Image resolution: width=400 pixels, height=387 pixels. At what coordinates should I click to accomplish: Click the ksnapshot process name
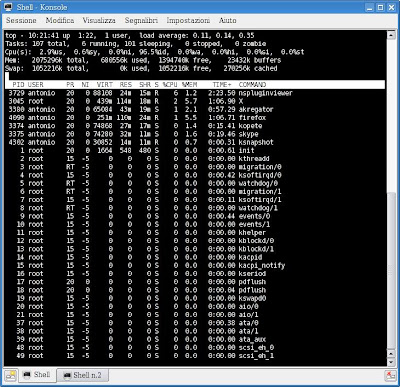256,142
